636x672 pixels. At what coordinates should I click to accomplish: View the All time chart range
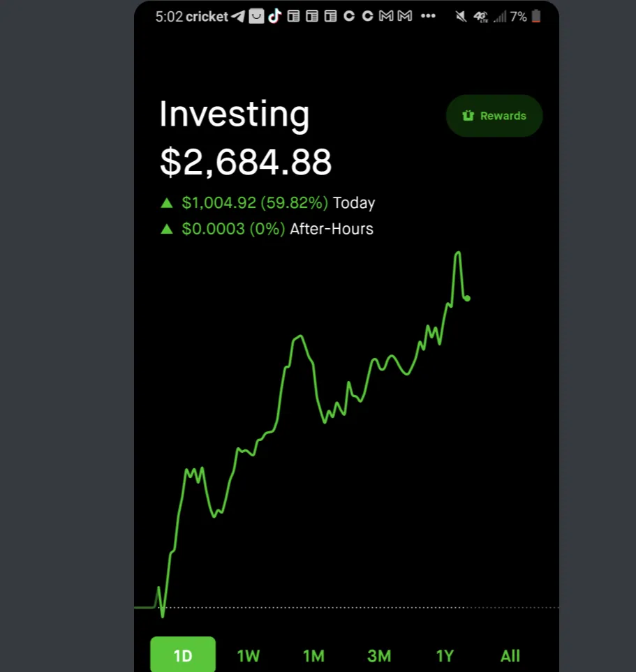510,656
